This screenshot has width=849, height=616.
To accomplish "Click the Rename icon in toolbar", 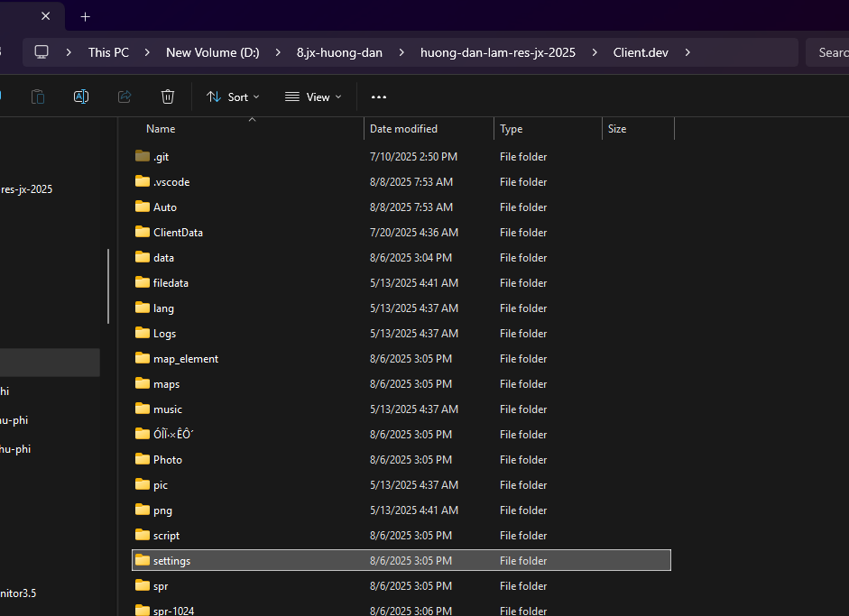I will tap(81, 97).
